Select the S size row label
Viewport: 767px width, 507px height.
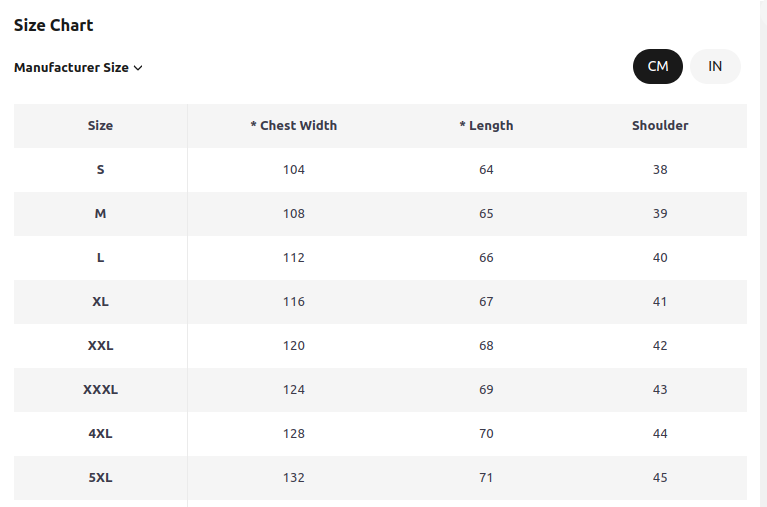point(100,170)
